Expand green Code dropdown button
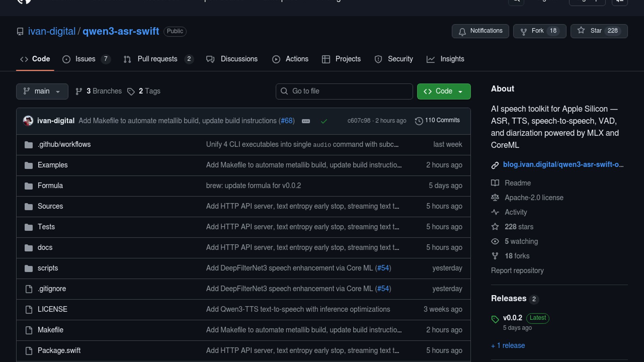This screenshot has width=644, height=362. [x=443, y=91]
